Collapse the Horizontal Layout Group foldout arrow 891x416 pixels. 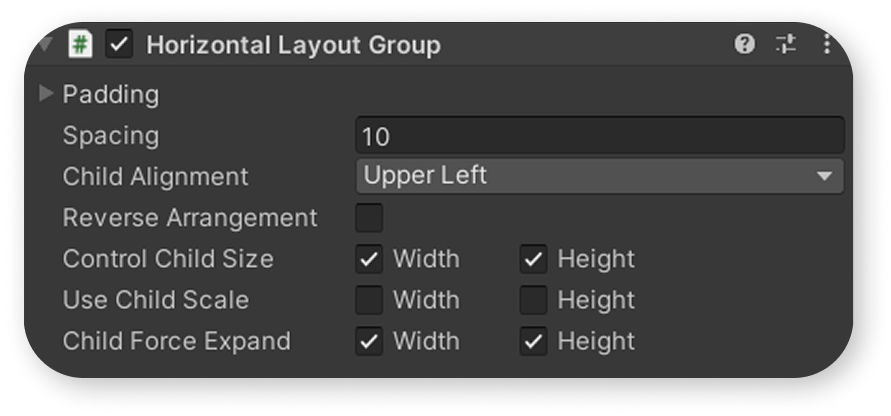point(45,43)
